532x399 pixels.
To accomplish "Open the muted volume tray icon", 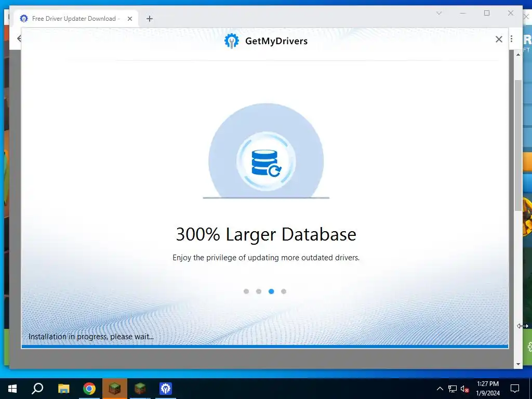I will 465,389.
